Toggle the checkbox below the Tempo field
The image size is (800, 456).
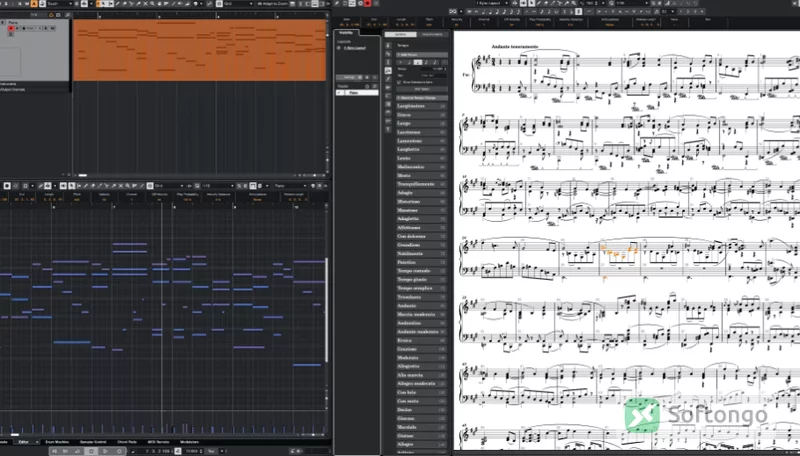pyautogui.click(x=399, y=82)
